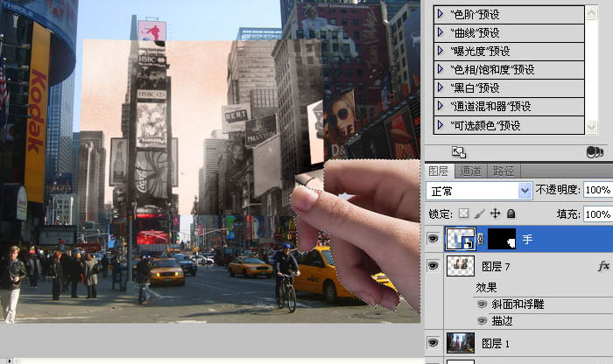Click the lock image pixels brush icon

479,213
